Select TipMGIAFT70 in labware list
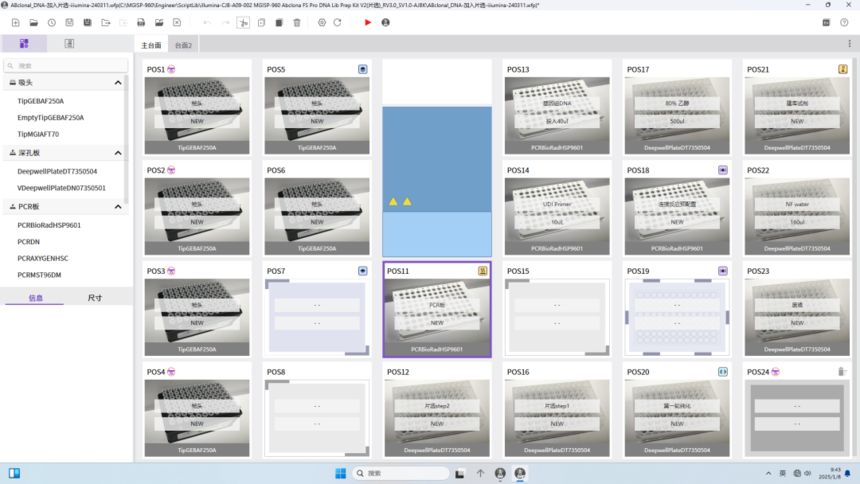 click(38, 134)
